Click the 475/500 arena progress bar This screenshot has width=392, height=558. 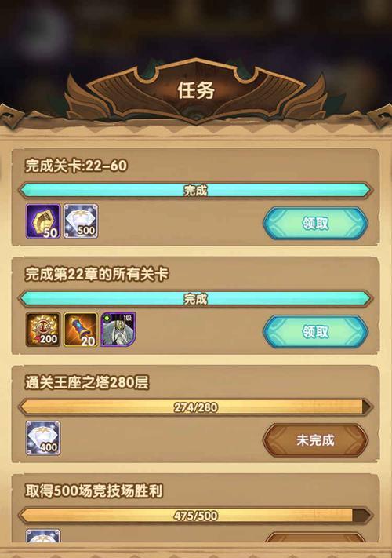pos(195,516)
